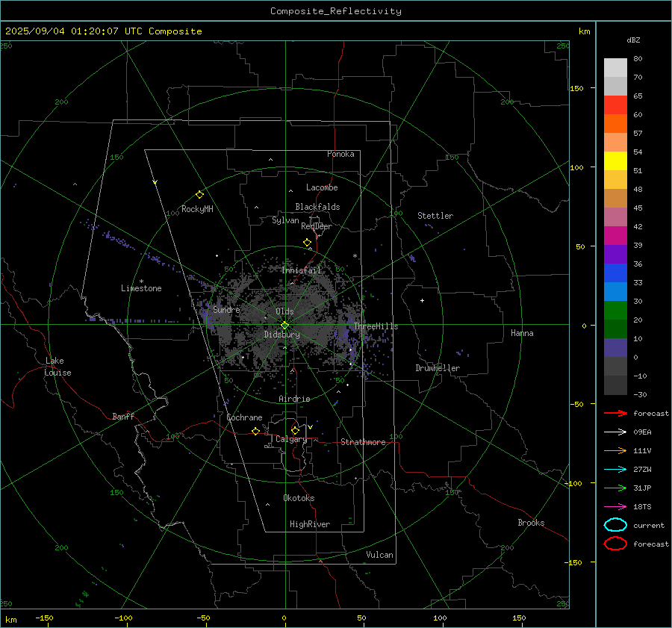Click the asterisk marker above Limestone
The height and width of the screenshot is (628, 672).
coord(141,282)
